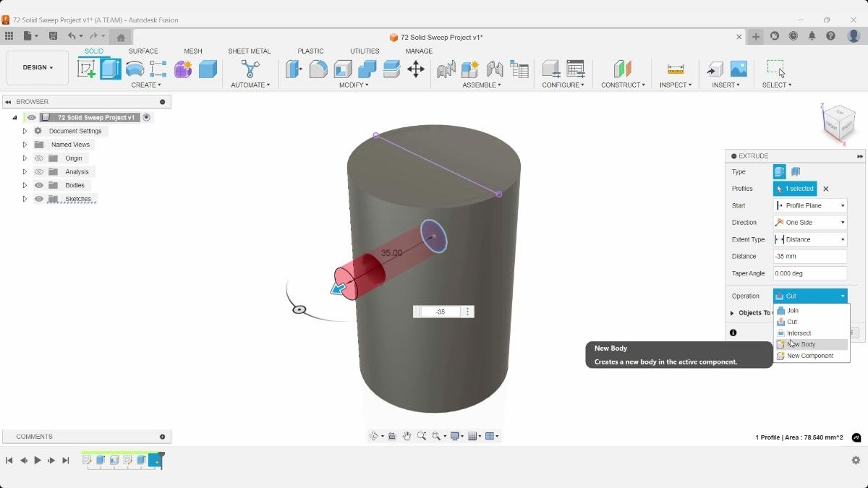Open the Modify menu label

(x=354, y=85)
